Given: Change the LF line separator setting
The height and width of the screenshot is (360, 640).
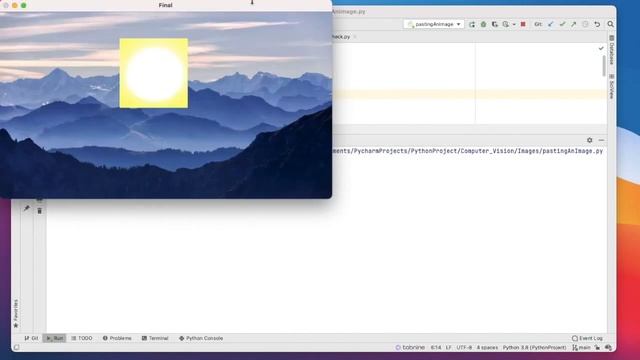Looking at the screenshot, I should [x=449, y=347].
